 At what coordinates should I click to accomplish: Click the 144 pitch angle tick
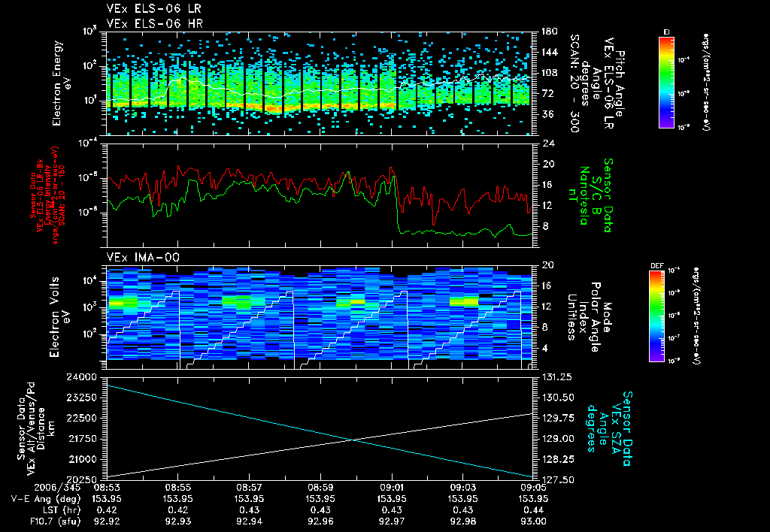(x=550, y=52)
